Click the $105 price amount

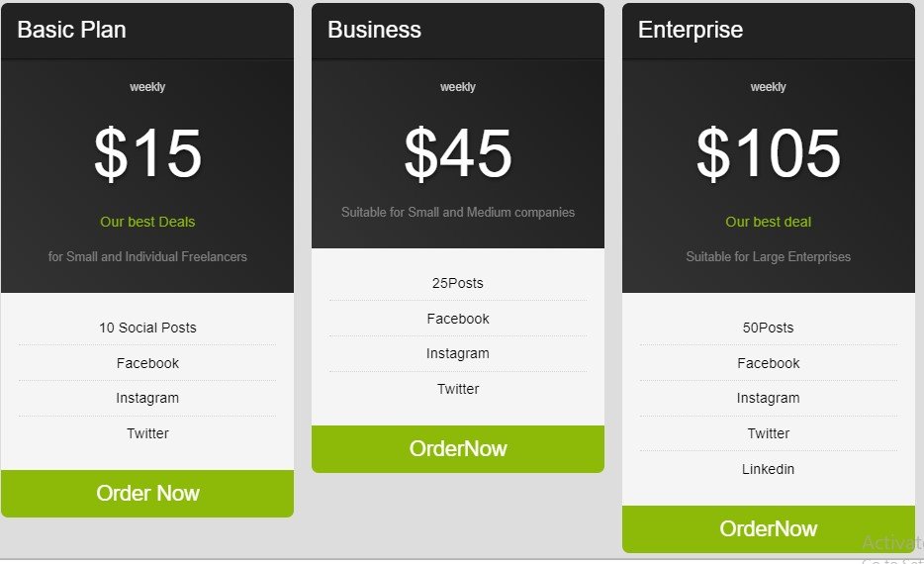coord(768,154)
